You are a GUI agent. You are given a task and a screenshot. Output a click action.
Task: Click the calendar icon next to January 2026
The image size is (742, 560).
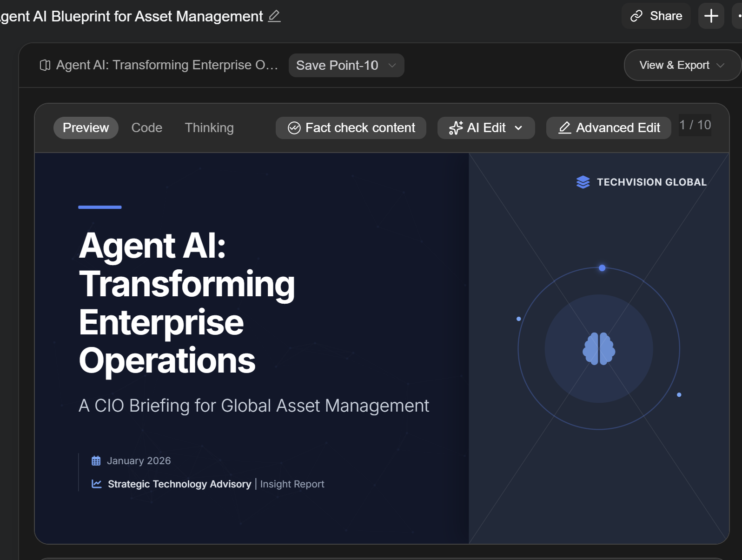(x=96, y=461)
